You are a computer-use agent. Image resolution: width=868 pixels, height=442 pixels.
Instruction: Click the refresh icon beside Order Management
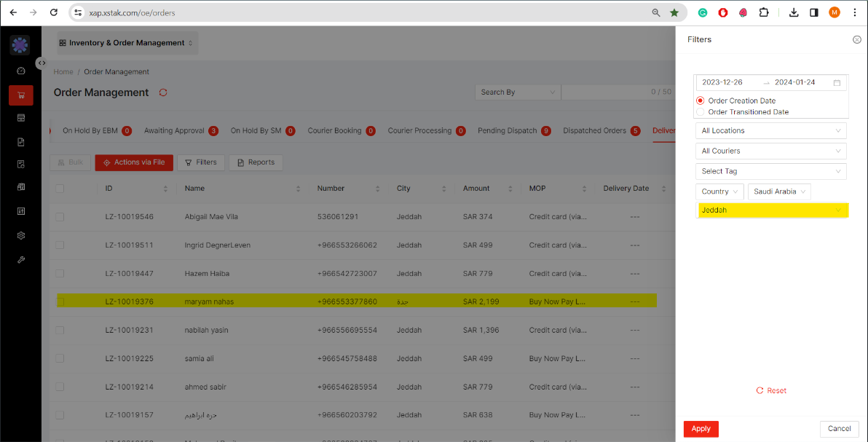click(x=163, y=92)
